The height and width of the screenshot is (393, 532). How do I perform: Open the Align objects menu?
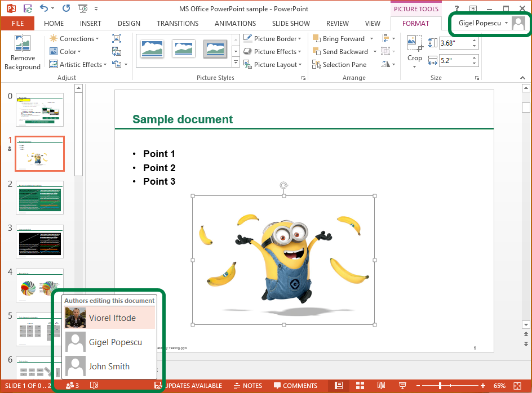pyautogui.click(x=388, y=39)
